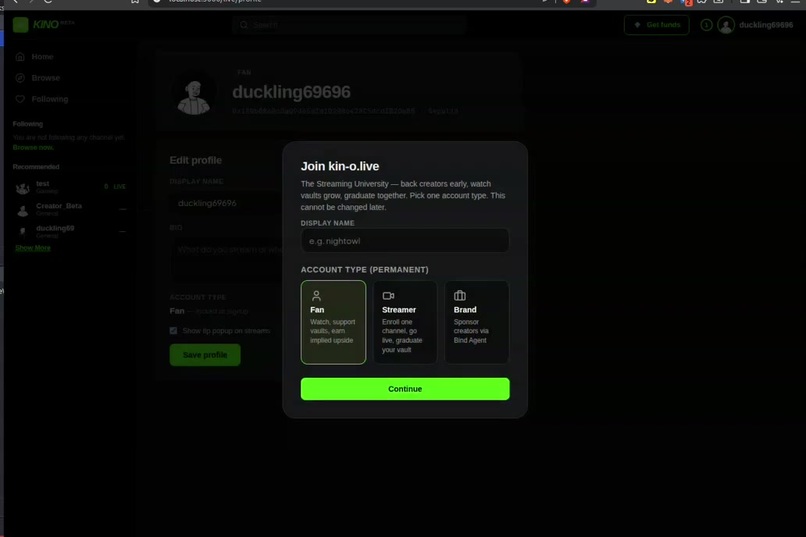Click the Join kin-o.live heading

340,166
